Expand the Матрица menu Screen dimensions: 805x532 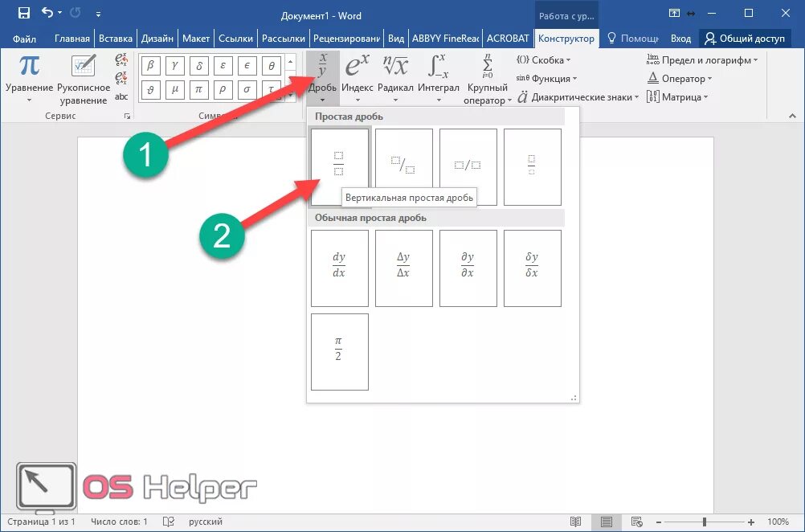[677, 97]
